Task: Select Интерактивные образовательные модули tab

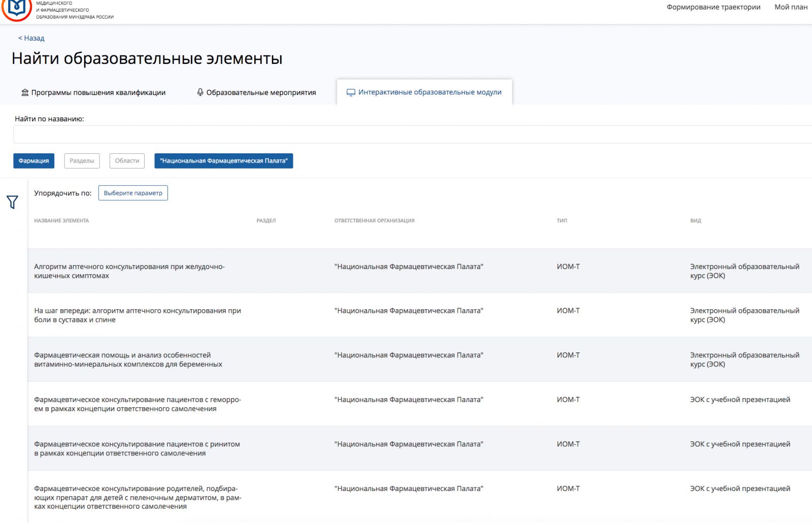Action: (424, 92)
